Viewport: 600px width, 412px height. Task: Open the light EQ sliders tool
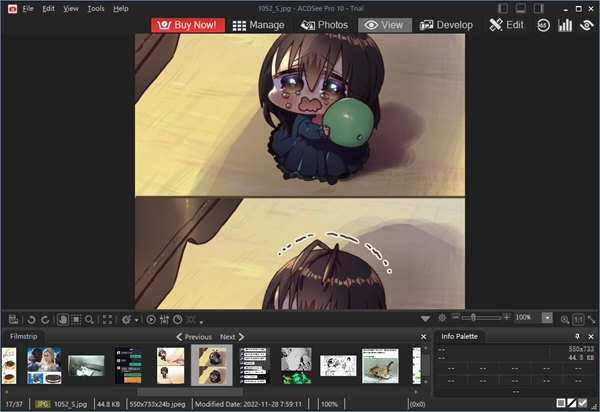pyautogui.click(x=165, y=319)
